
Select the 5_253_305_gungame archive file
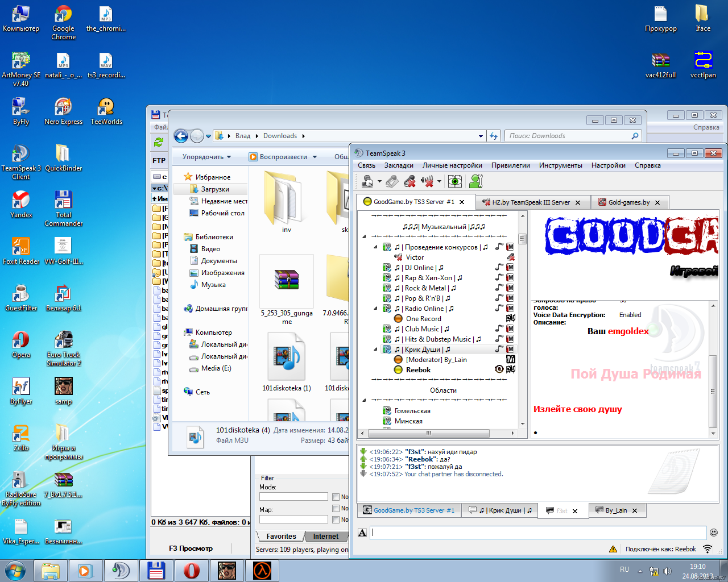[287, 290]
